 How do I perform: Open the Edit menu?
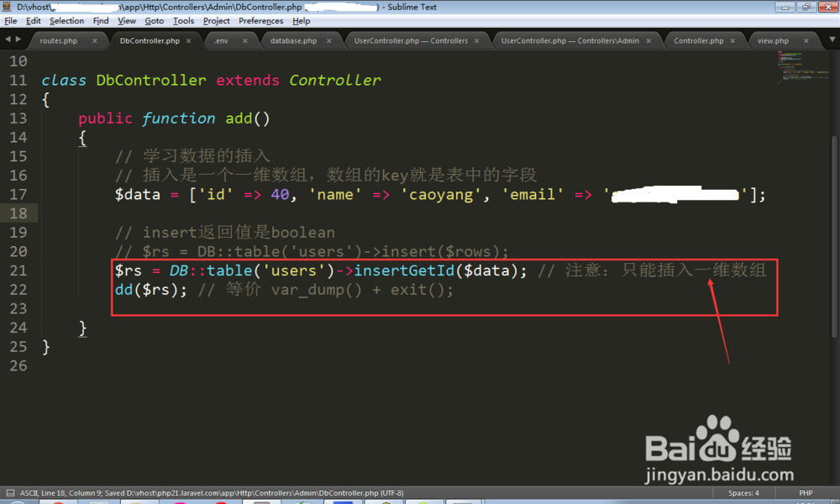34,21
